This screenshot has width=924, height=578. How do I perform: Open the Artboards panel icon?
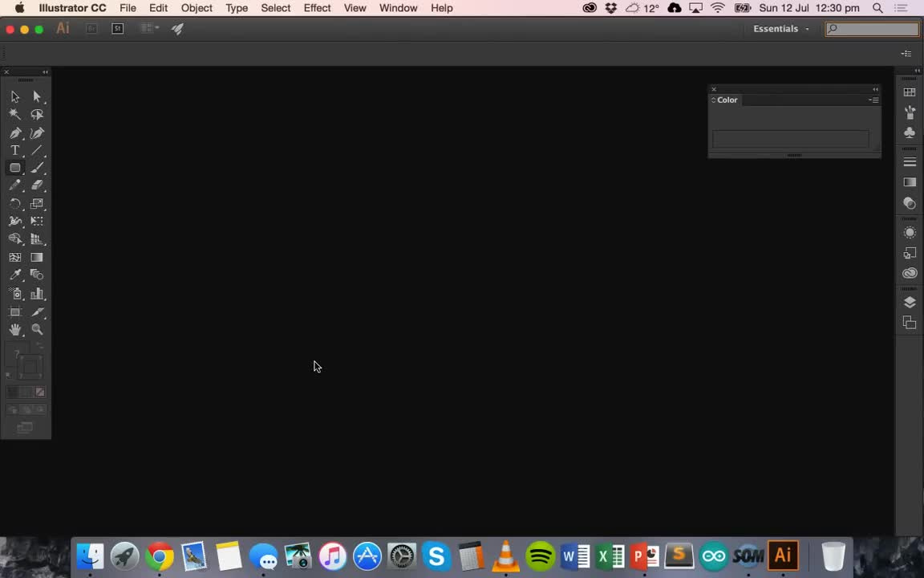coord(910,323)
